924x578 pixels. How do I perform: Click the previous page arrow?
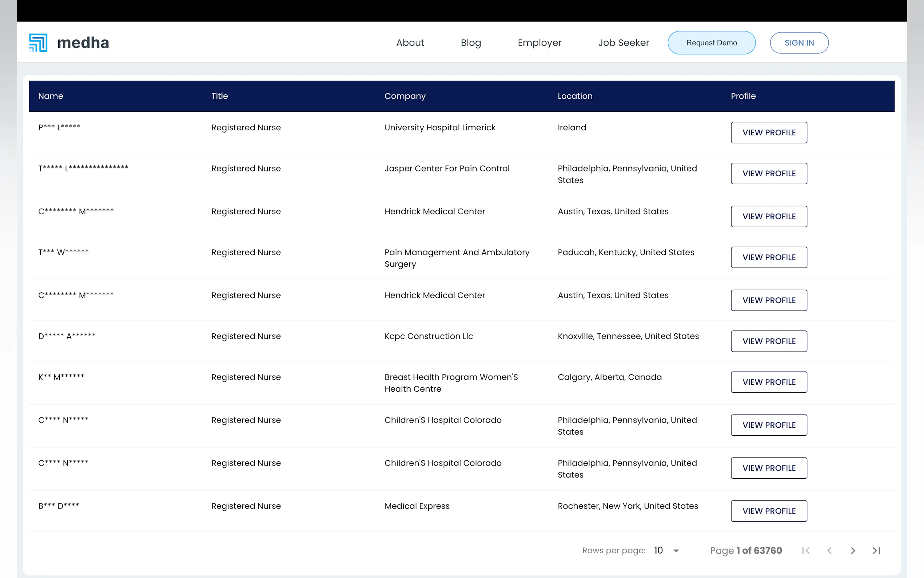(x=829, y=550)
